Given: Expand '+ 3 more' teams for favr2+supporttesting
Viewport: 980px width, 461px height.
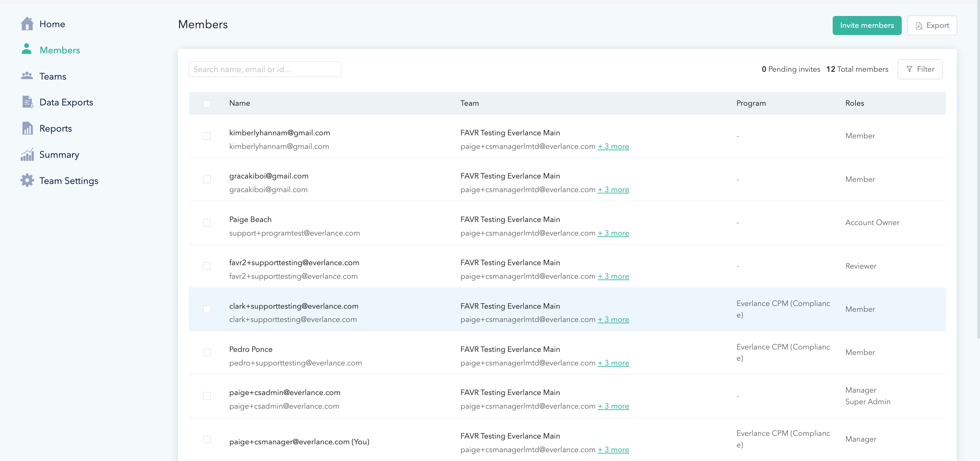Looking at the screenshot, I should point(613,276).
